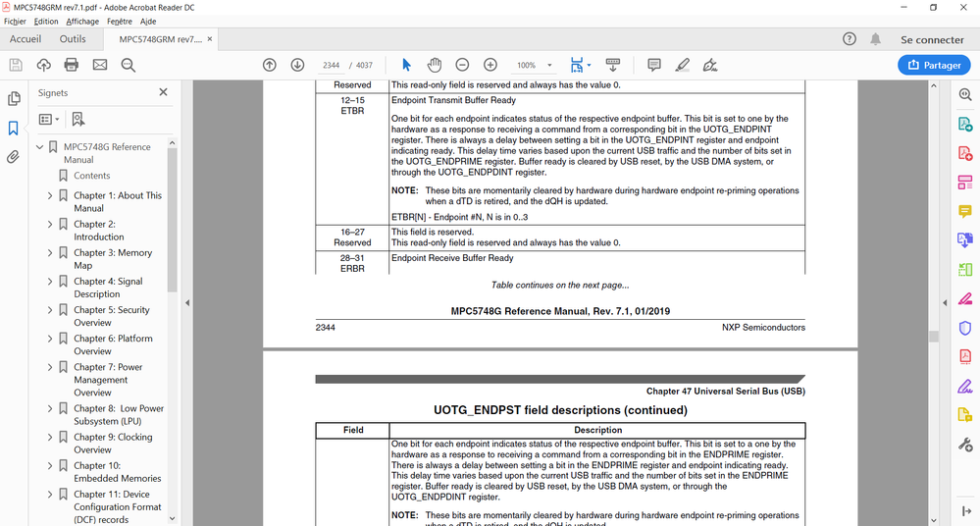Click the page number input field

click(x=331, y=65)
